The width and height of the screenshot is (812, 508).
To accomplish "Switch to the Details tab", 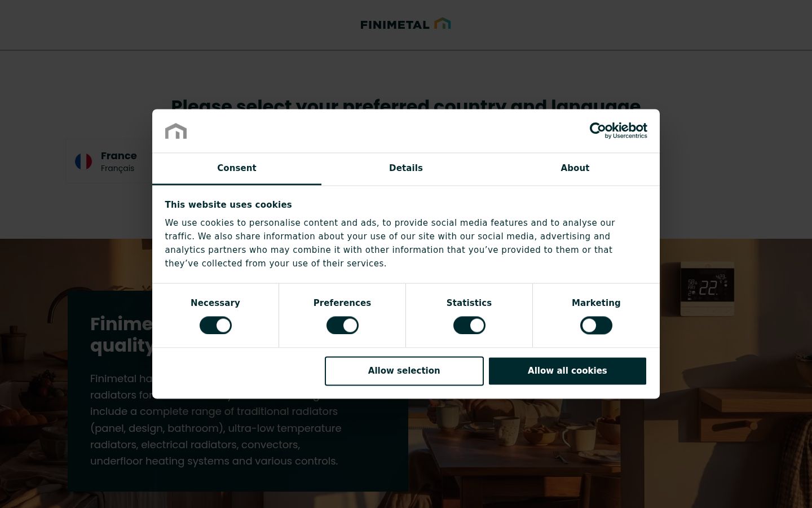I will (406, 168).
